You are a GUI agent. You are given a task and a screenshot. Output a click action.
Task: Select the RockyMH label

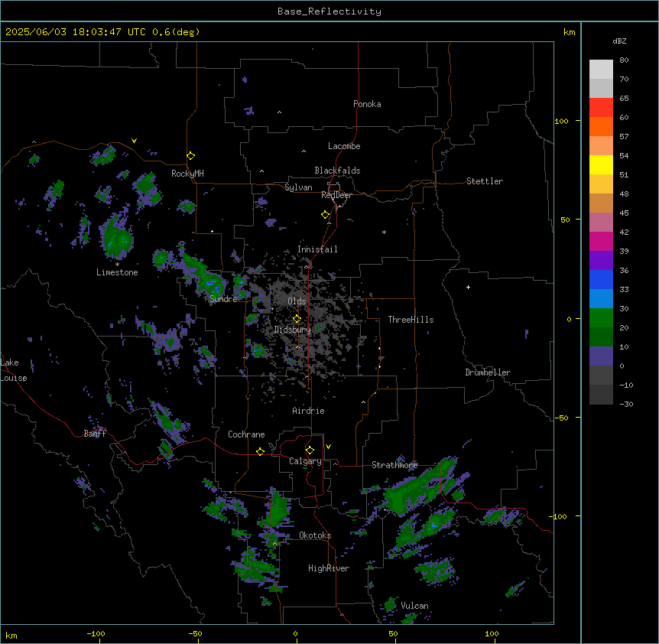click(187, 174)
